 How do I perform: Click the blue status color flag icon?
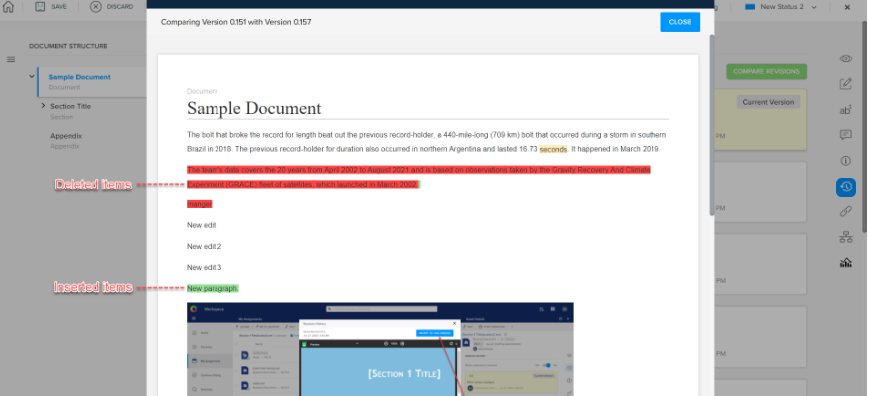(x=750, y=7)
